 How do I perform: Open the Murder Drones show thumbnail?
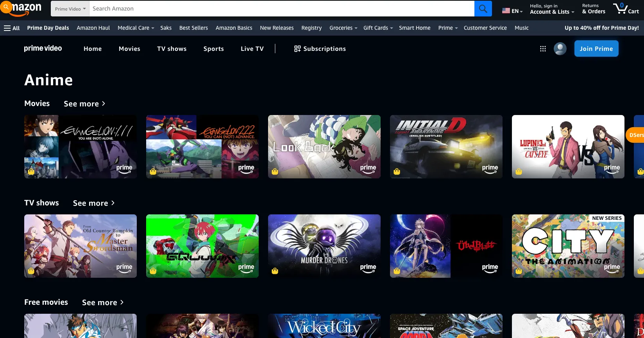click(x=324, y=246)
